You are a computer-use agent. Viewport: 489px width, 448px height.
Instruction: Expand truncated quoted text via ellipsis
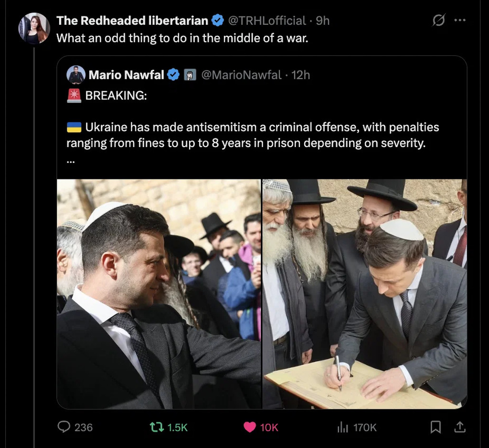click(x=71, y=160)
